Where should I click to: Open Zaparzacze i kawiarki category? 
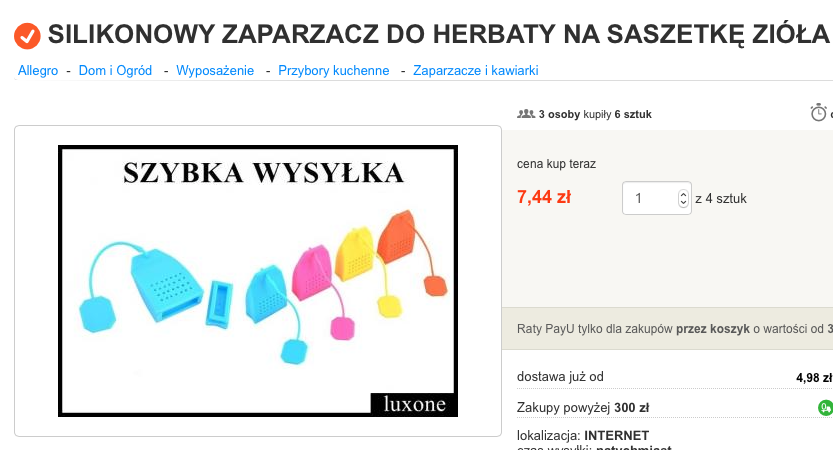click(475, 71)
